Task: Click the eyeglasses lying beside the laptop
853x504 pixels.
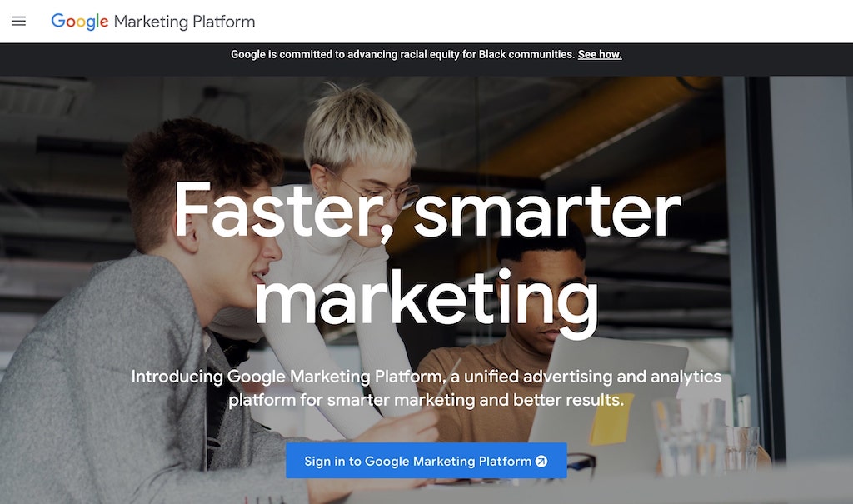Action: (581, 462)
